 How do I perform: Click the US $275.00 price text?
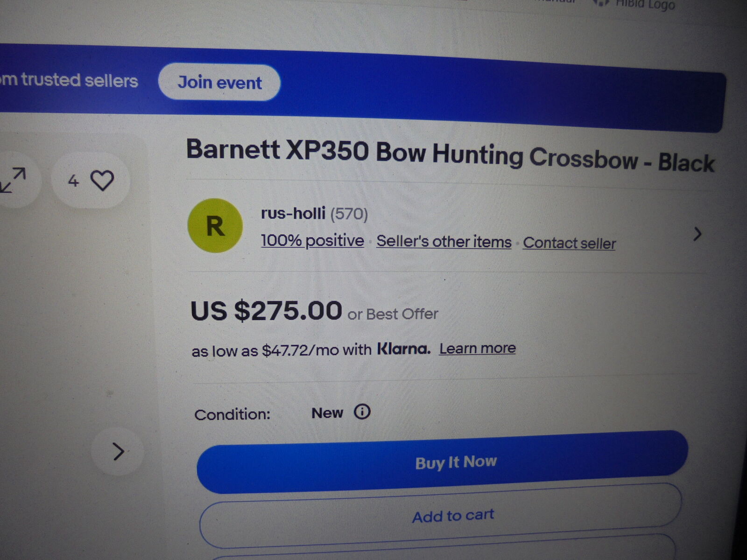click(266, 311)
